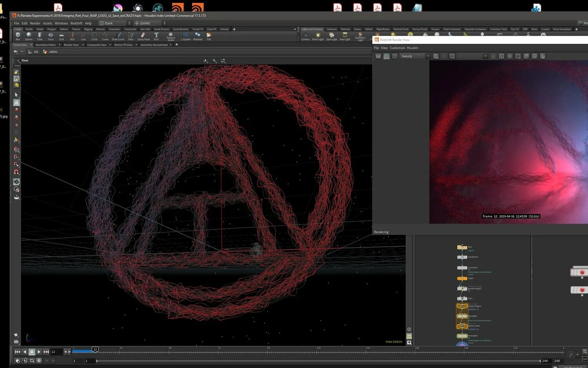Open the Redshift menu in Houdini

(76, 23)
